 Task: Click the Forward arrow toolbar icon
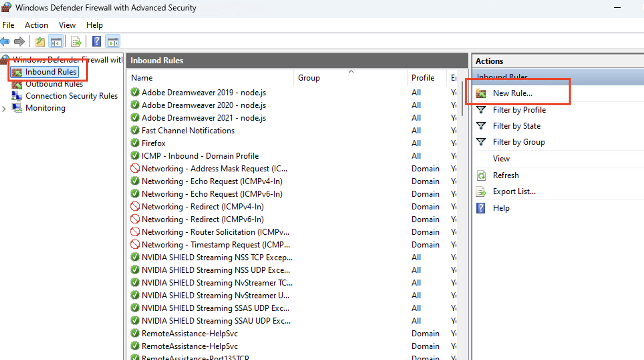(x=19, y=42)
